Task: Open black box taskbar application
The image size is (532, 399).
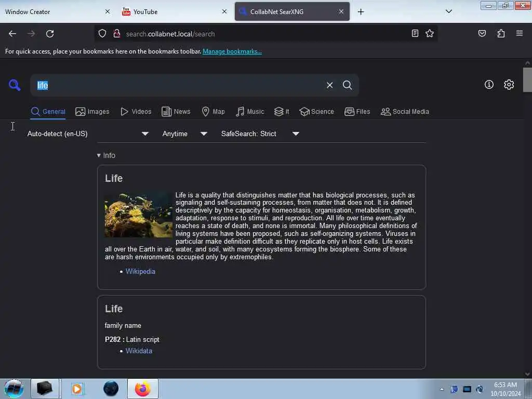Action: [x=45, y=389]
